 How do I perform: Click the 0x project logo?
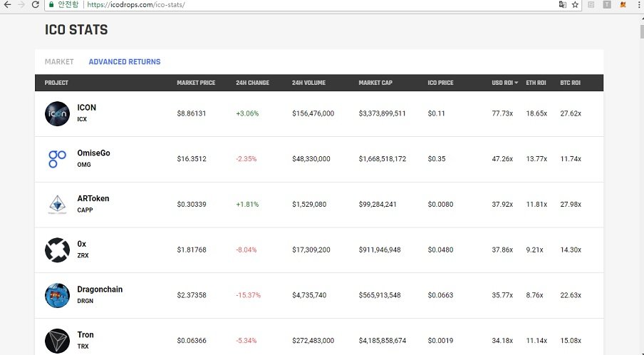coord(57,249)
